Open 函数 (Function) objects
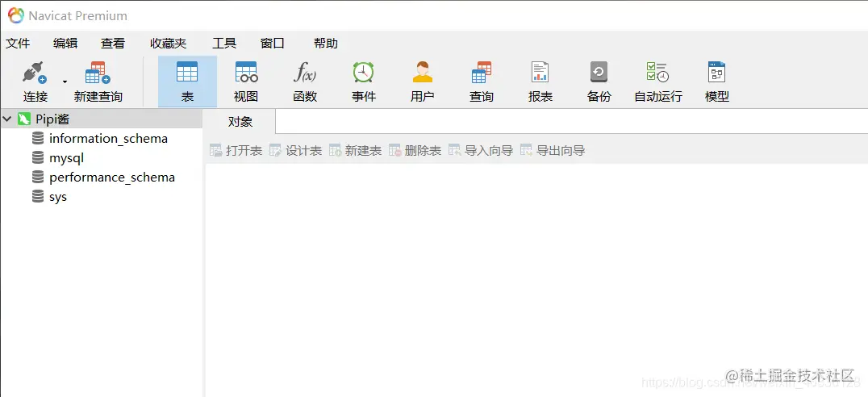This screenshot has height=397, width=868. (305, 82)
